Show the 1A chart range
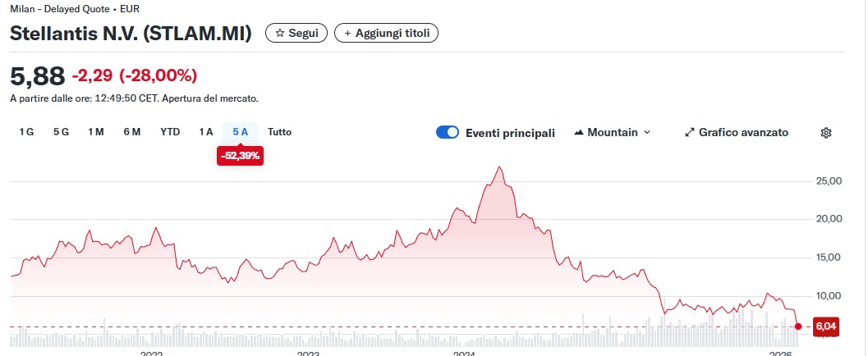868x356 pixels. point(205,132)
